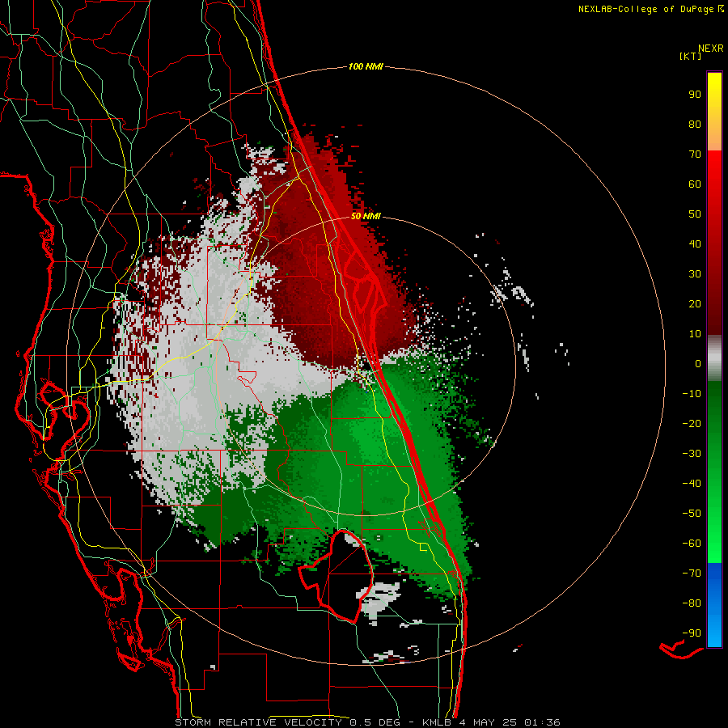Image resolution: width=728 pixels, height=728 pixels.
Task: Click the positive 70 scale value
Action: pyautogui.click(x=695, y=154)
